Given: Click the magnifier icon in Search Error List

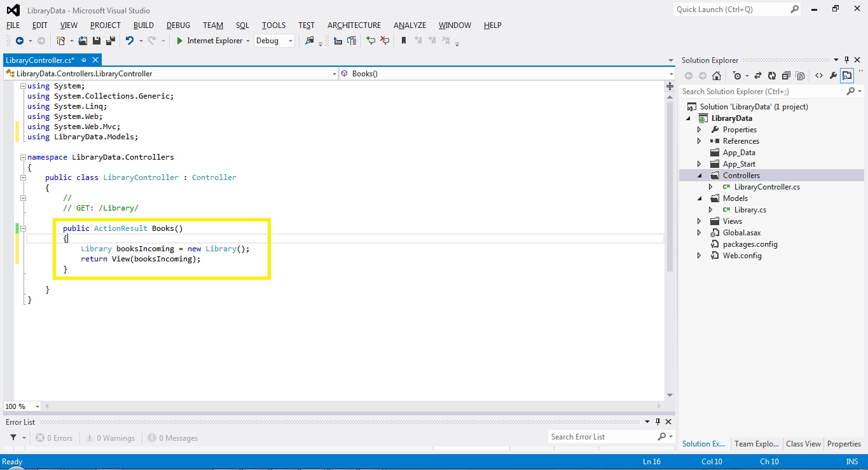Looking at the screenshot, I should point(661,437).
